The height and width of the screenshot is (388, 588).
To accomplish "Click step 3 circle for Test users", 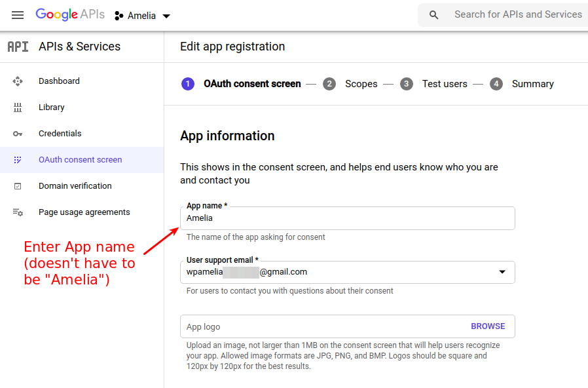I will [407, 84].
